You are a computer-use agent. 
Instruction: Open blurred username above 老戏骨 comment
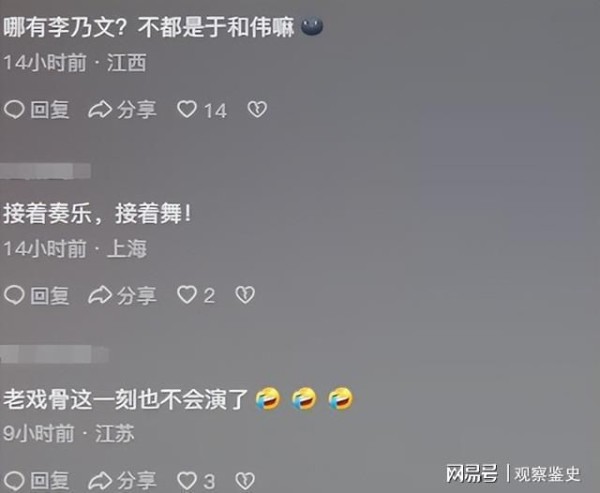54,354
